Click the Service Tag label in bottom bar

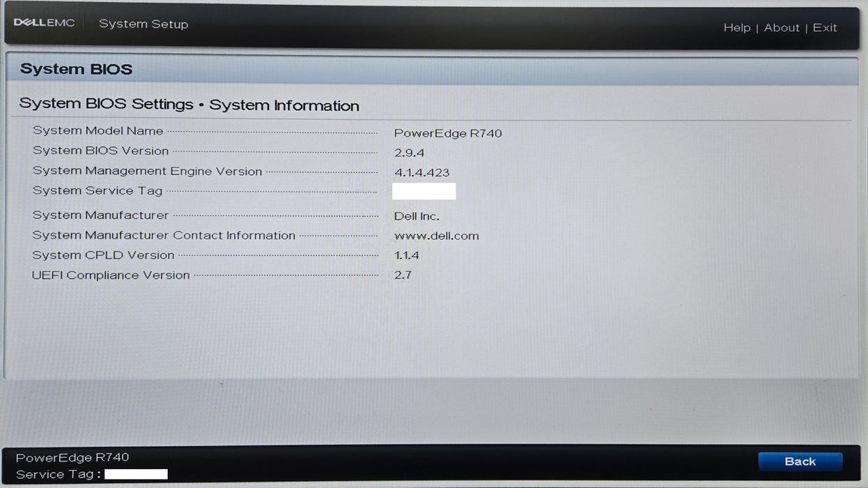pos(59,475)
